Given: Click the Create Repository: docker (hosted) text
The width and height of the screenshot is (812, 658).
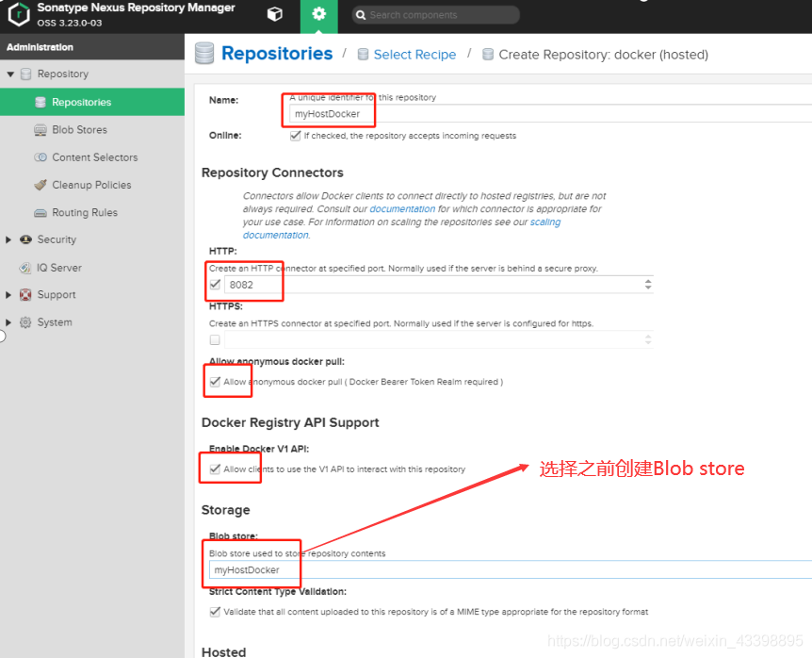Looking at the screenshot, I should pos(603,55).
